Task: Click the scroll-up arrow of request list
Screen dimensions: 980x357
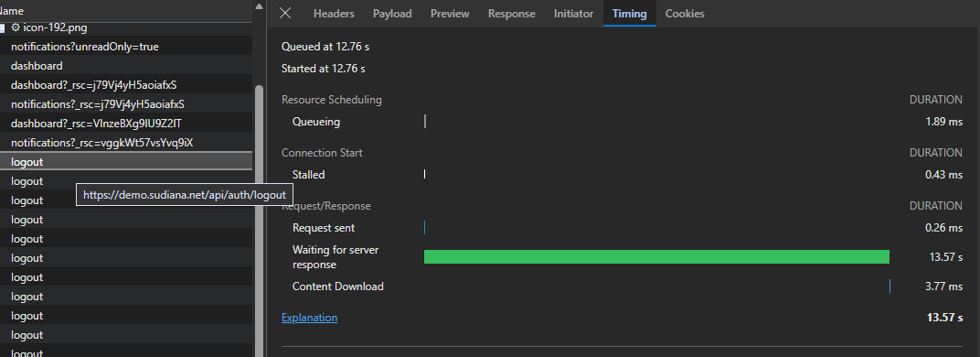Action: (260, 6)
